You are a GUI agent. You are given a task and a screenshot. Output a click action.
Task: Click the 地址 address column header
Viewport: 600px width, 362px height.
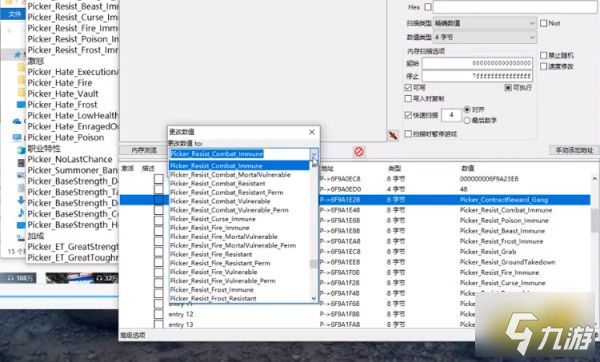point(328,168)
